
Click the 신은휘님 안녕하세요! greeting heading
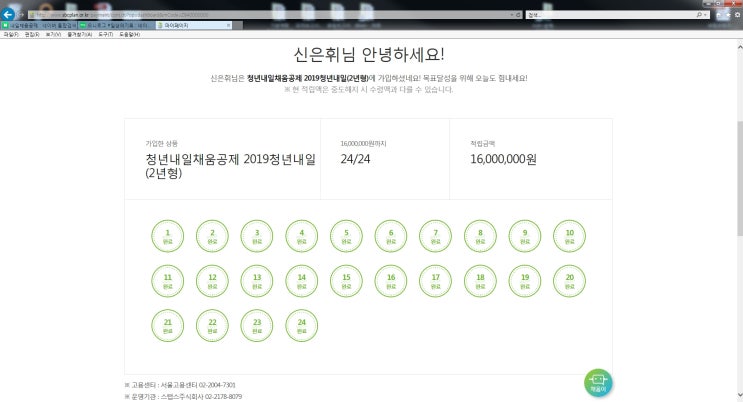369,55
